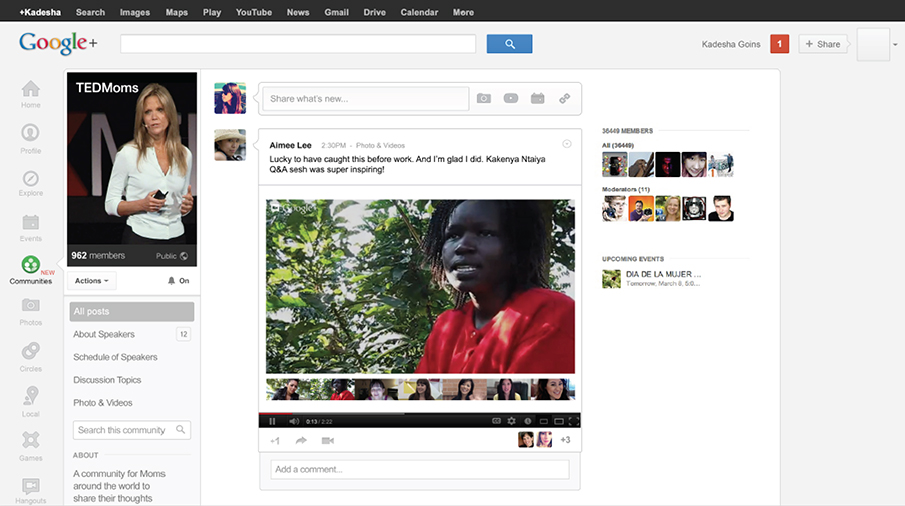Open account dropdown arrow at top right

[x=895, y=44]
